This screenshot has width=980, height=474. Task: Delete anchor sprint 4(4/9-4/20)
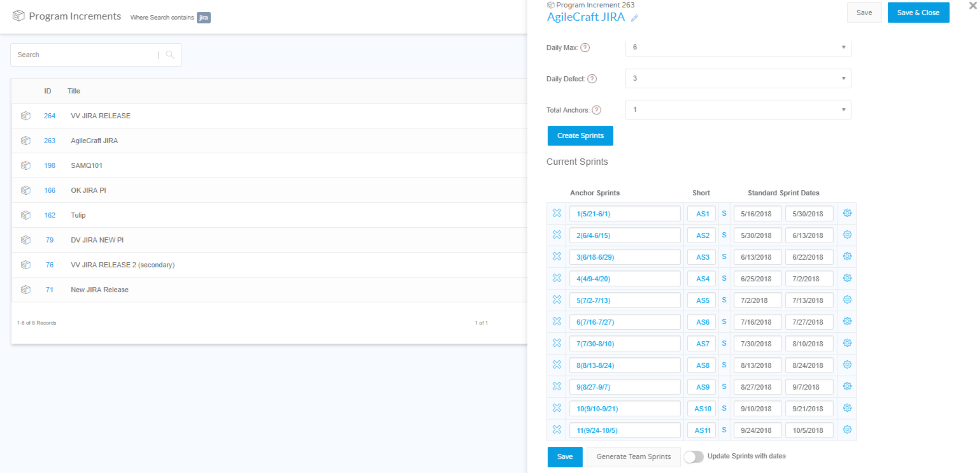pyautogui.click(x=556, y=278)
